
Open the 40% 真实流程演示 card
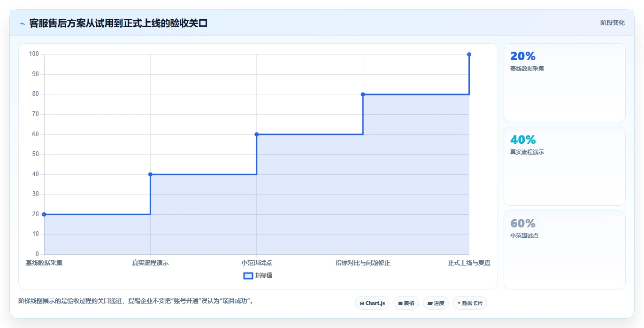click(564, 166)
